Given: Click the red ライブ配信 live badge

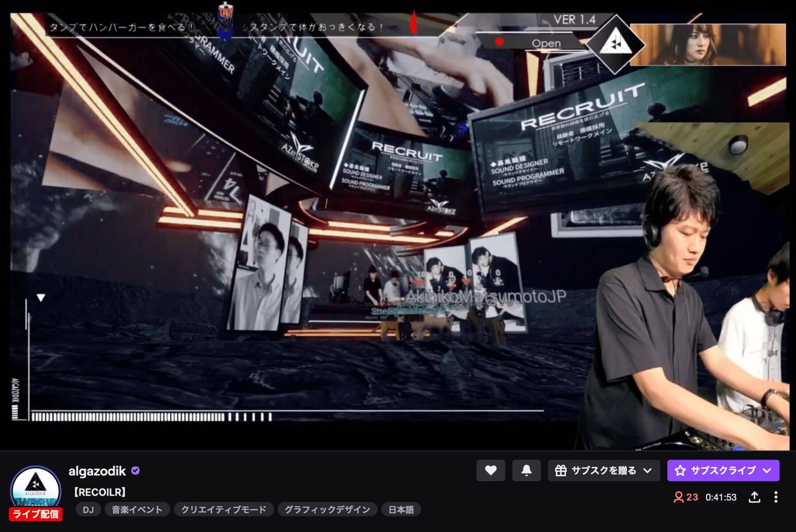Looking at the screenshot, I should tap(36, 514).
